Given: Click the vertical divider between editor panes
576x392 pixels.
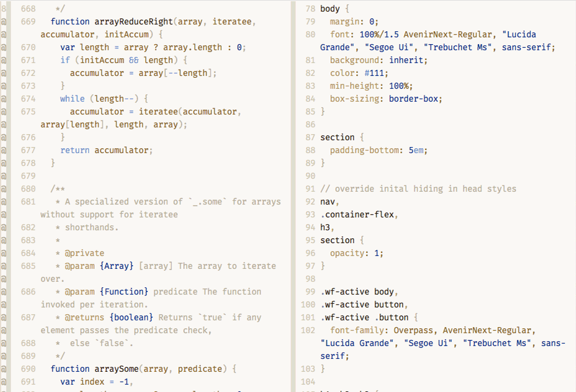Looking at the screenshot, I should click(x=294, y=196).
